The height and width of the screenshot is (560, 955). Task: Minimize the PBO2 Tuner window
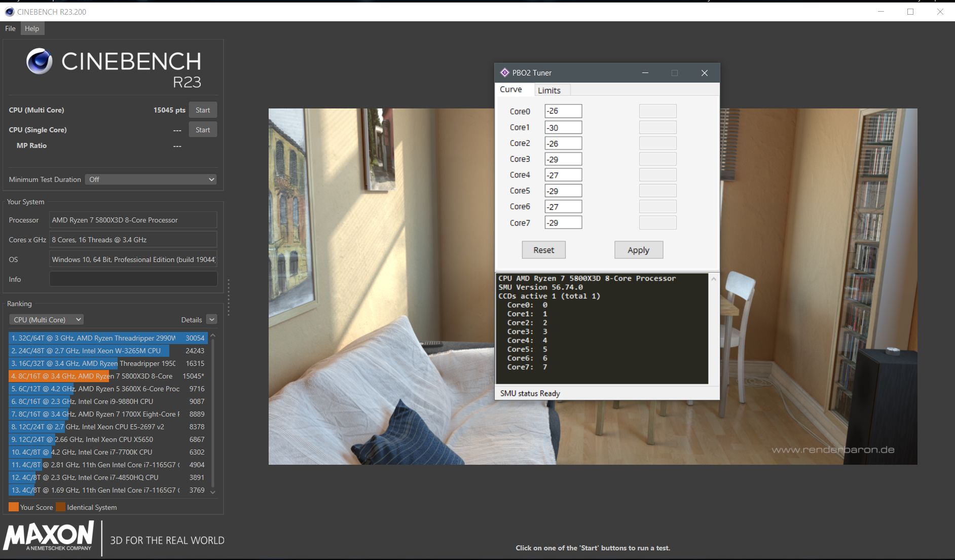[645, 73]
